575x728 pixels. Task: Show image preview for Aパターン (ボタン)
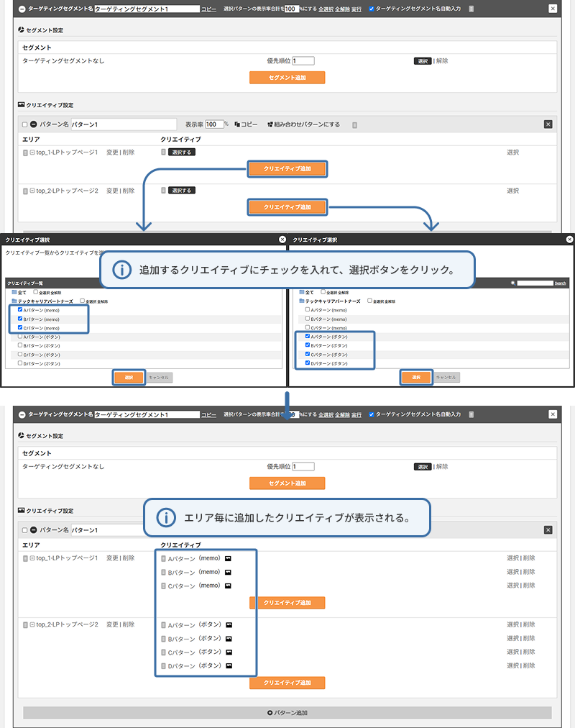point(229,625)
